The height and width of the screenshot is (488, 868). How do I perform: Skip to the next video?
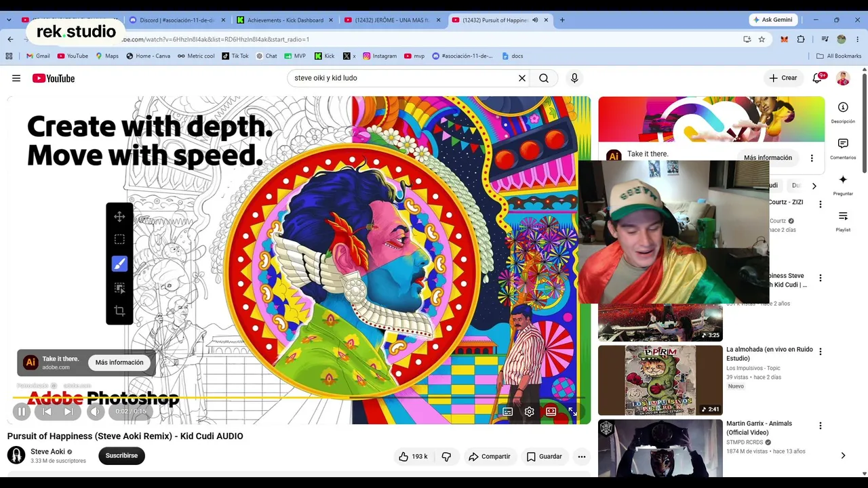coord(68,411)
